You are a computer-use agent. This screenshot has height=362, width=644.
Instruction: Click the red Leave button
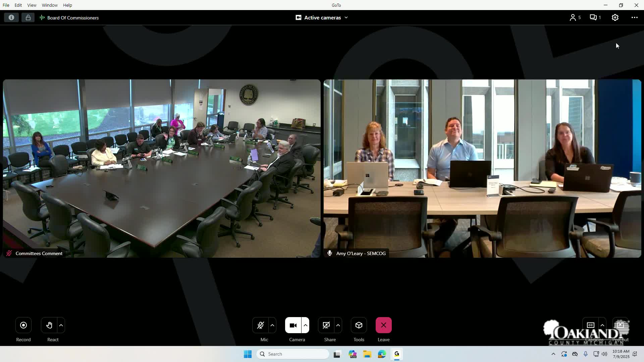(383, 325)
